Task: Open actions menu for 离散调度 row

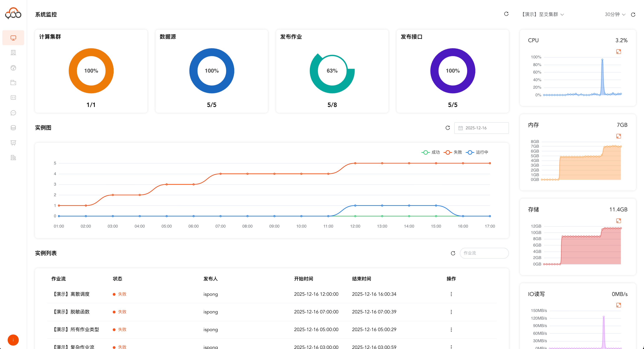Action: (451, 294)
